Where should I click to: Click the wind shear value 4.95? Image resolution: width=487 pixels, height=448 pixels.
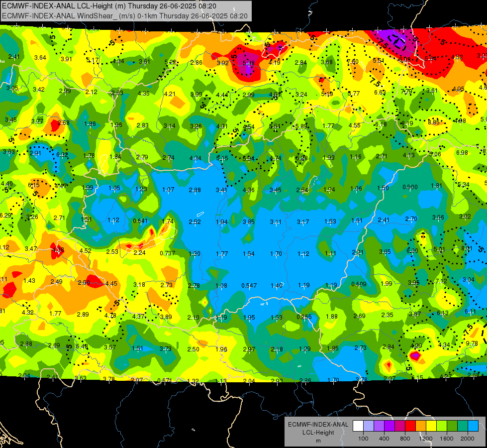click(458, 89)
